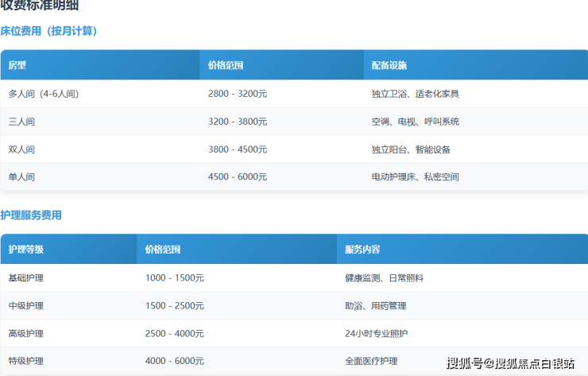Image resolution: width=588 pixels, height=376 pixels.
Task: Click the 搜狐号@搜狐焦点白银站 watermark
Action: pos(510,363)
